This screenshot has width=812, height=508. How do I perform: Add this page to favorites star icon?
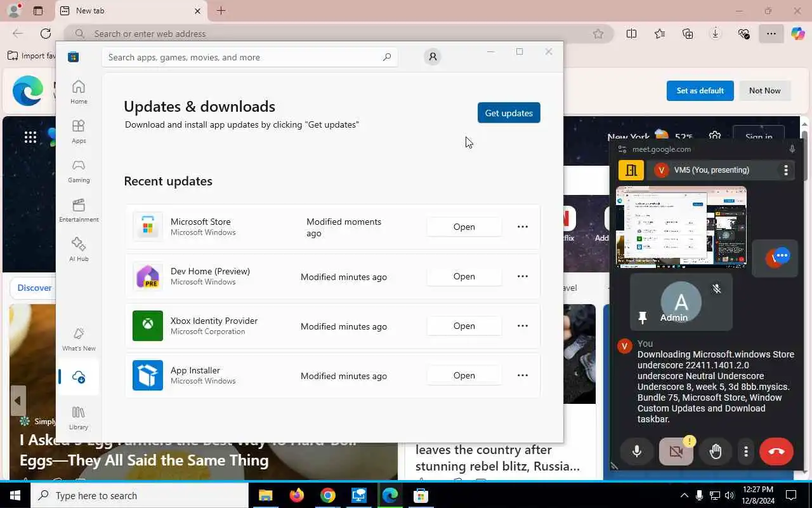click(x=598, y=34)
